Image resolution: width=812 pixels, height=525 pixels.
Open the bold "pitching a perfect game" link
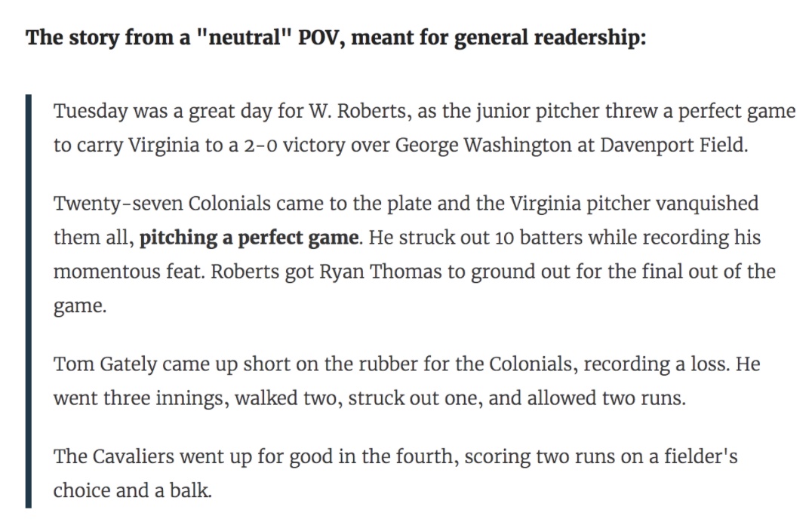pyautogui.click(x=249, y=238)
